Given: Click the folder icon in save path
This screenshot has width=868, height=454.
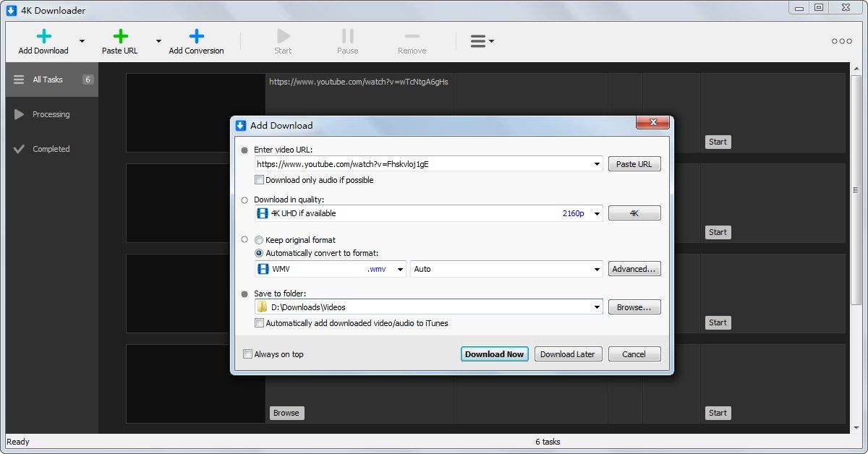Looking at the screenshot, I should pos(262,307).
